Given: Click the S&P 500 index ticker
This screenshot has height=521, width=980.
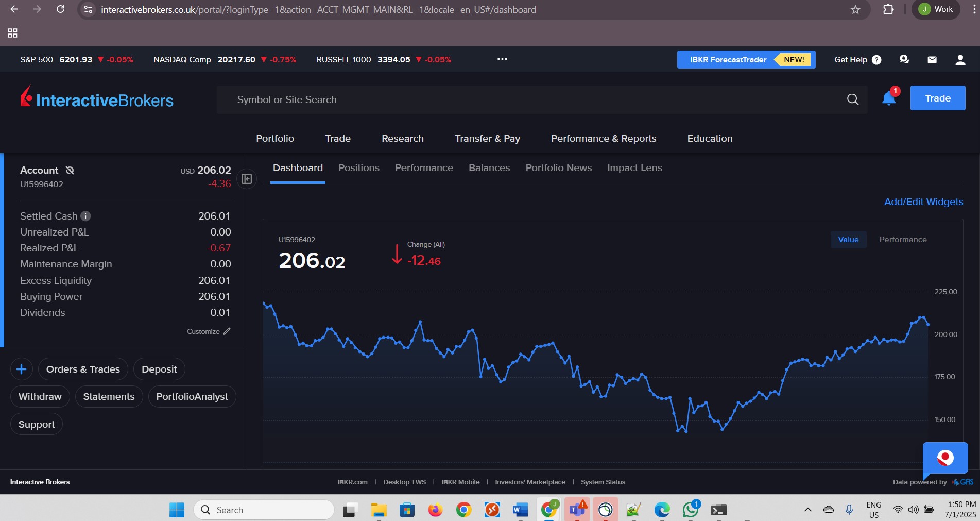Looking at the screenshot, I should click(77, 59).
